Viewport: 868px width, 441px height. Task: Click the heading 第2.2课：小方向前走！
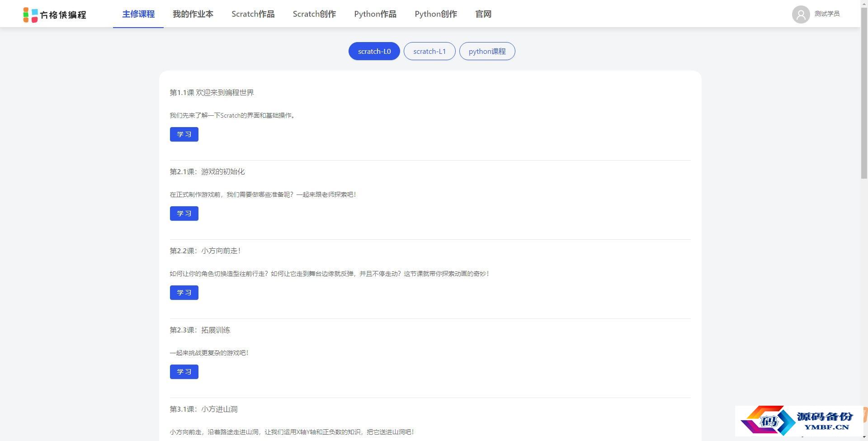coord(206,251)
